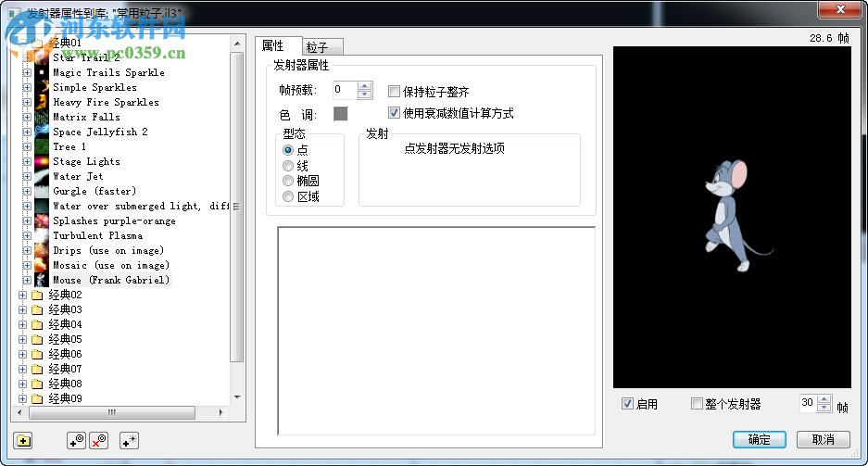Click the tree list horizontal scrollbar thumb

click(x=112, y=412)
